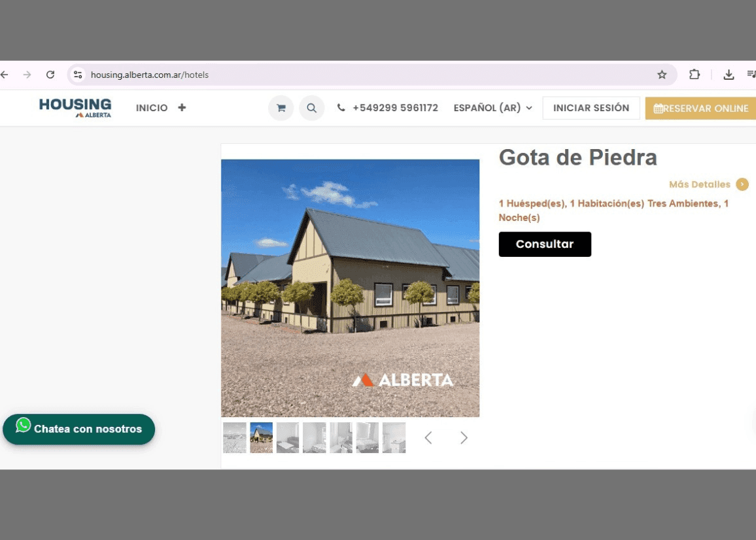Click the black Consultar button

[x=544, y=244]
